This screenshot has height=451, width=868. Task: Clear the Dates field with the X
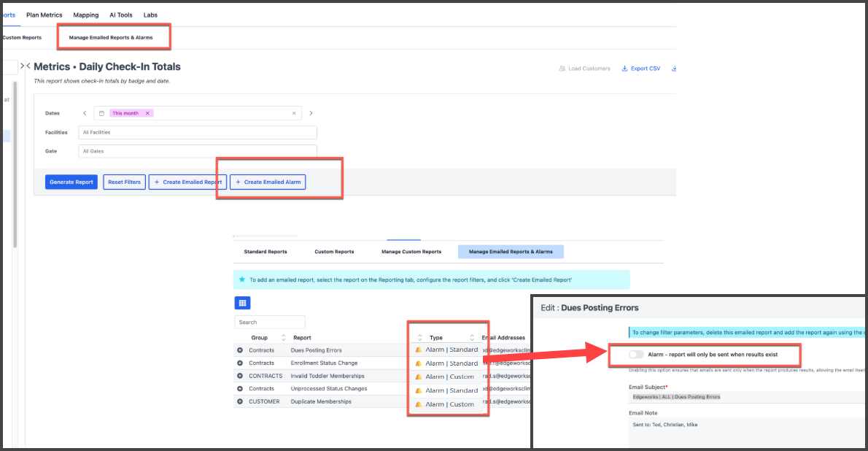(295, 113)
